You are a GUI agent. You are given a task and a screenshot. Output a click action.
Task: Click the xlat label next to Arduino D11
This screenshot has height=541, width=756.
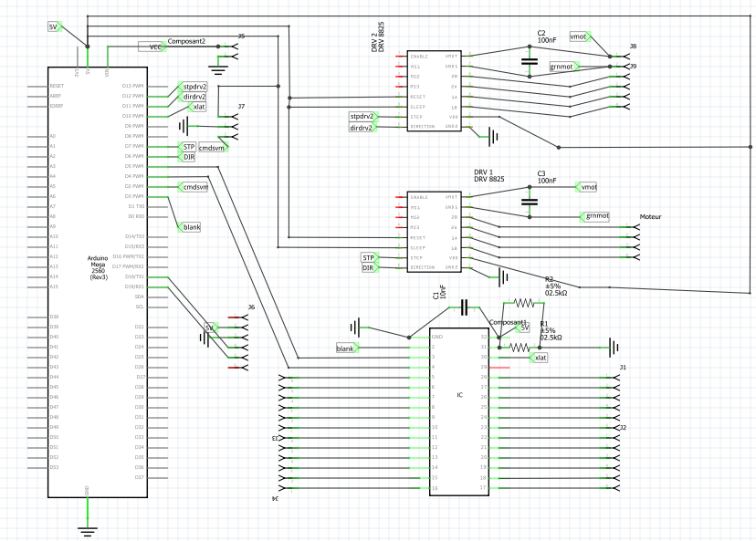(198, 107)
